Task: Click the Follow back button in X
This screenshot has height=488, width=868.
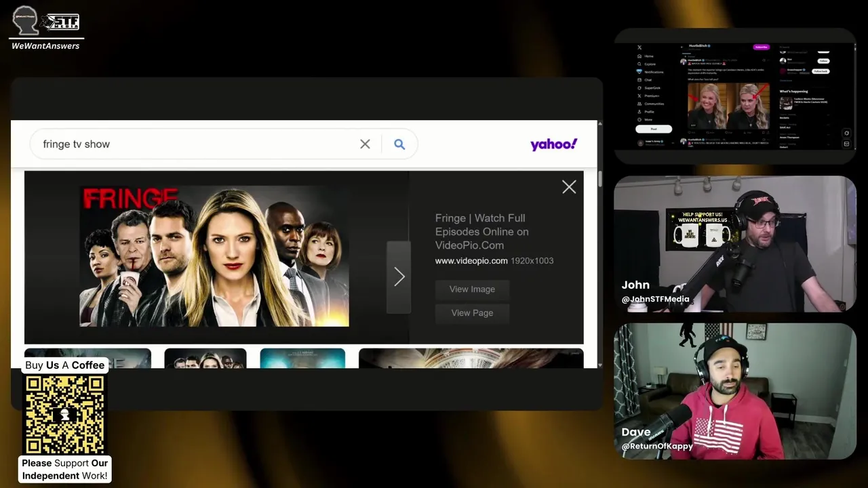Action: [821, 71]
